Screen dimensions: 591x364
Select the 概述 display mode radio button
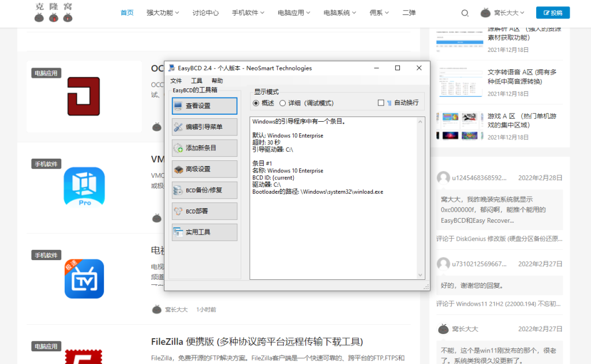pos(256,103)
